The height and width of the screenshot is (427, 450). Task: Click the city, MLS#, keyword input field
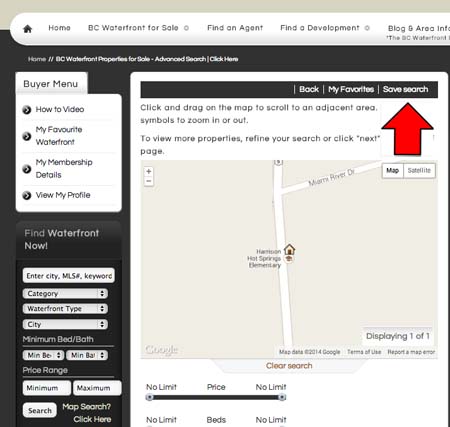(69, 276)
